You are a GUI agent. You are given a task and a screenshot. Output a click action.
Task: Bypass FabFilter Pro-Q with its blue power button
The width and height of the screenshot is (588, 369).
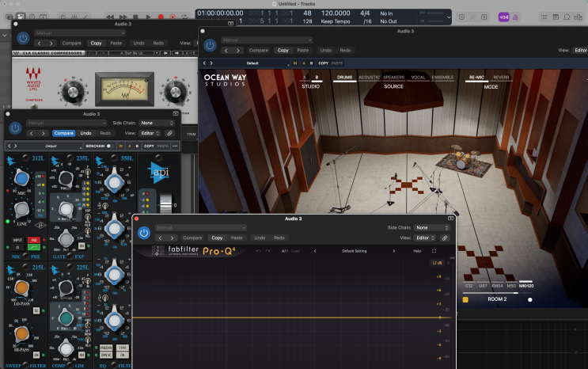click(143, 233)
